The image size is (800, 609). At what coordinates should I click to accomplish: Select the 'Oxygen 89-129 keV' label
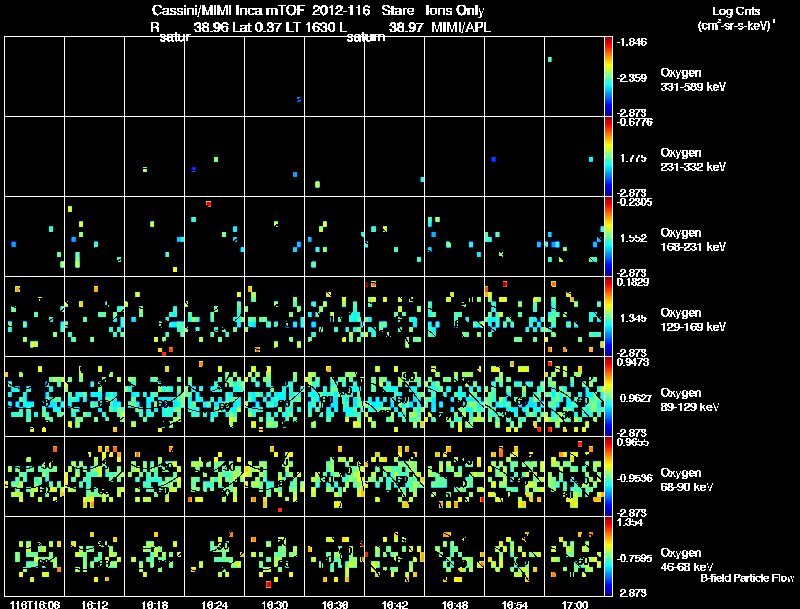[x=690, y=400]
